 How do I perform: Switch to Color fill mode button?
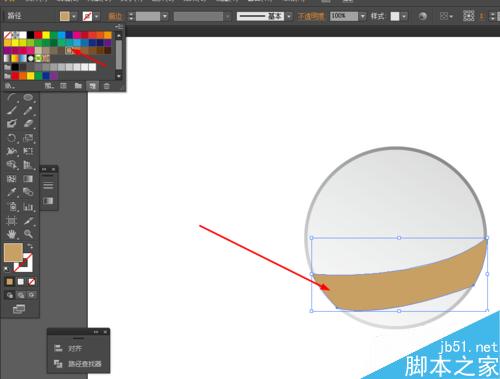[10, 282]
